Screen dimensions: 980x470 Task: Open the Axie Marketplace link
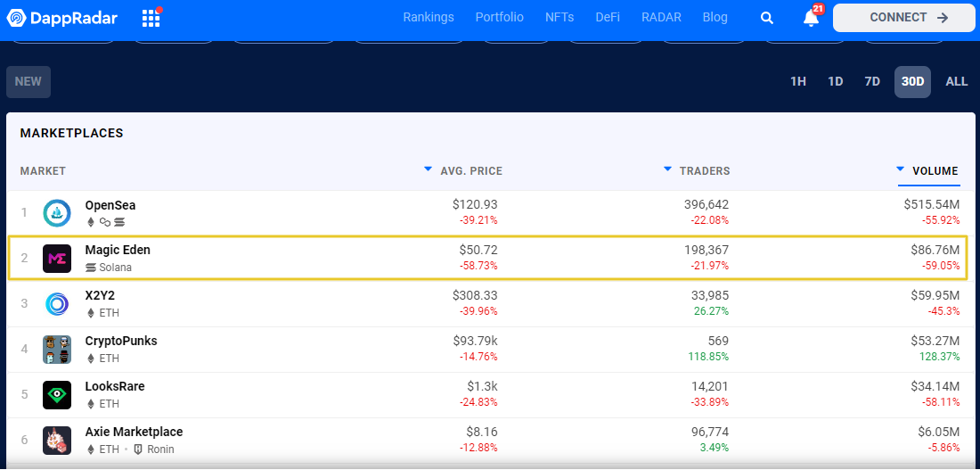point(134,432)
